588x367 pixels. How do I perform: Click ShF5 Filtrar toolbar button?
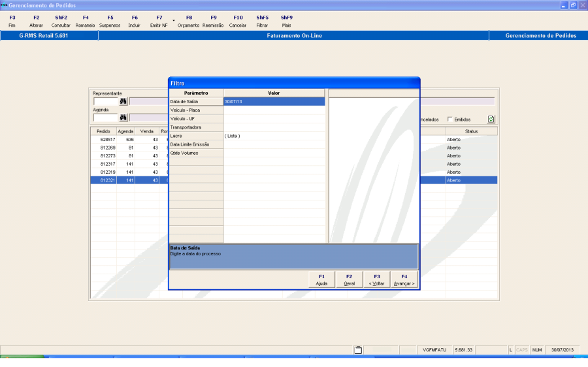coord(262,22)
